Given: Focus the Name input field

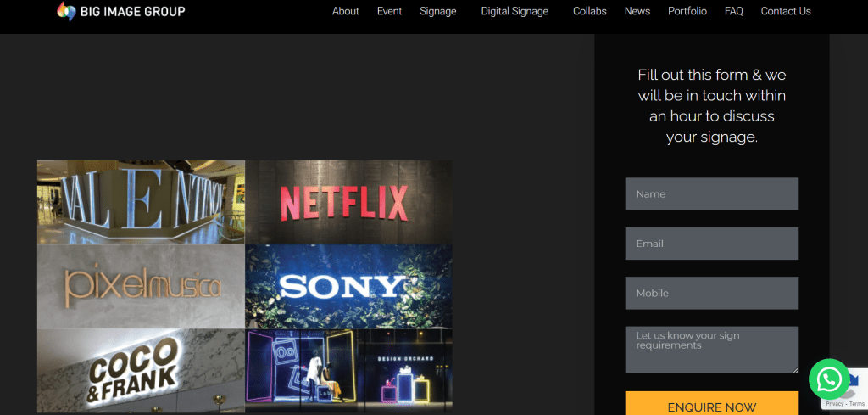Looking at the screenshot, I should pos(711,194).
